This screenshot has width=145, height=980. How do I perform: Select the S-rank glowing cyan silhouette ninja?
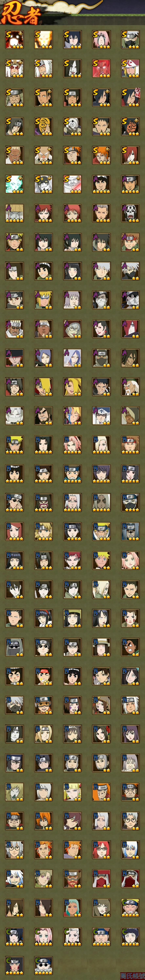pos(14,184)
